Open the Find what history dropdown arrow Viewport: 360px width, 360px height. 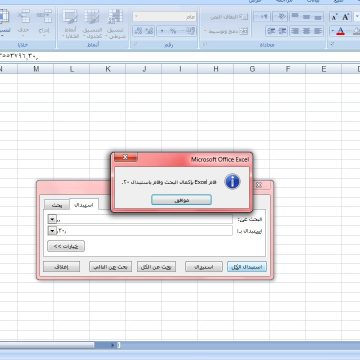(52, 219)
